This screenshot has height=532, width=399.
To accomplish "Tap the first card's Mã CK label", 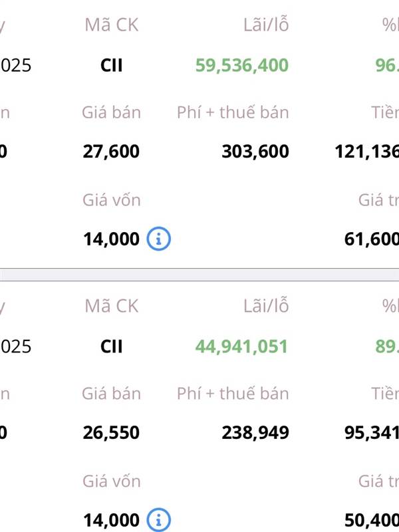I will coord(112,25).
